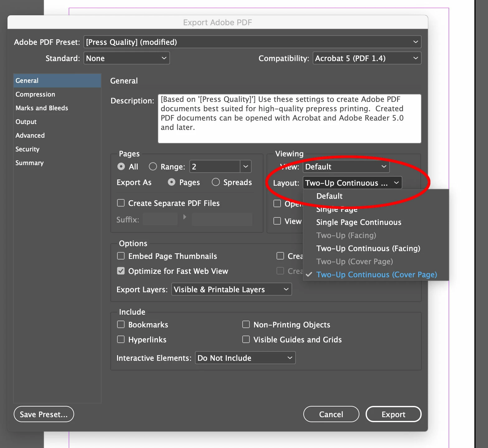Click inside the Description text box
The width and height of the screenshot is (488, 448).
(x=289, y=119)
